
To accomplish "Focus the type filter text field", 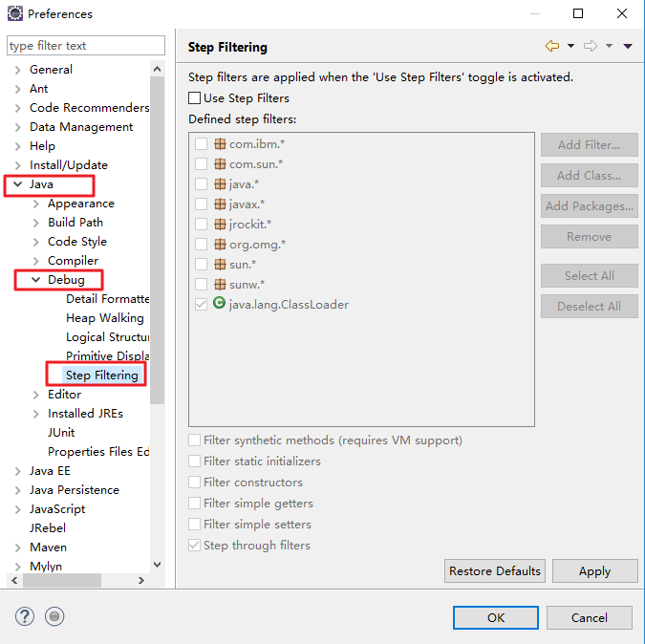I will click(86, 46).
